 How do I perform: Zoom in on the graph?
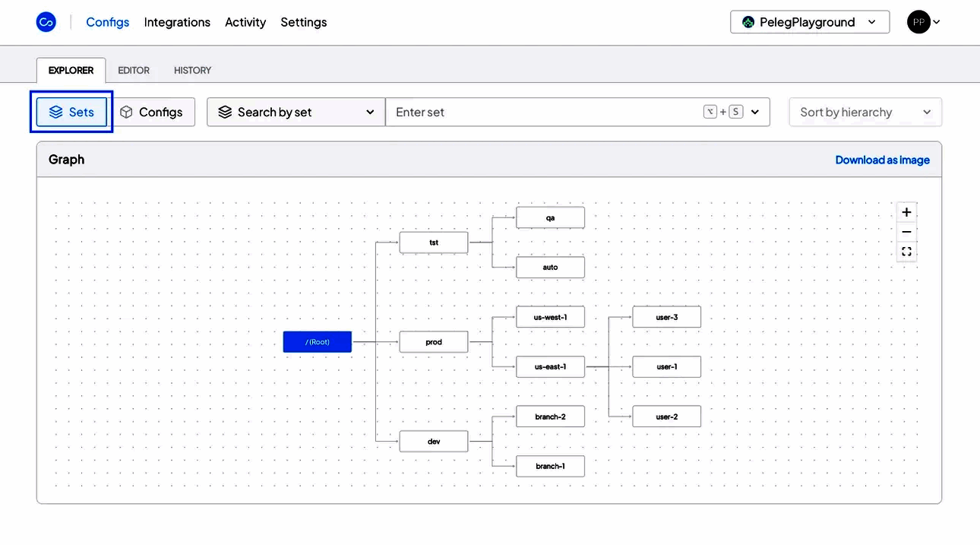pos(906,213)
